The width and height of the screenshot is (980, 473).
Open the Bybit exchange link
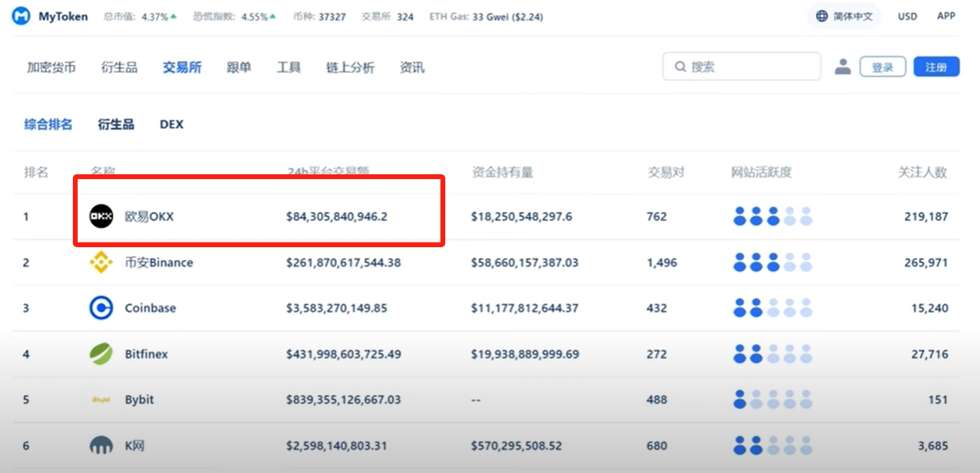(x=139, y=400)
